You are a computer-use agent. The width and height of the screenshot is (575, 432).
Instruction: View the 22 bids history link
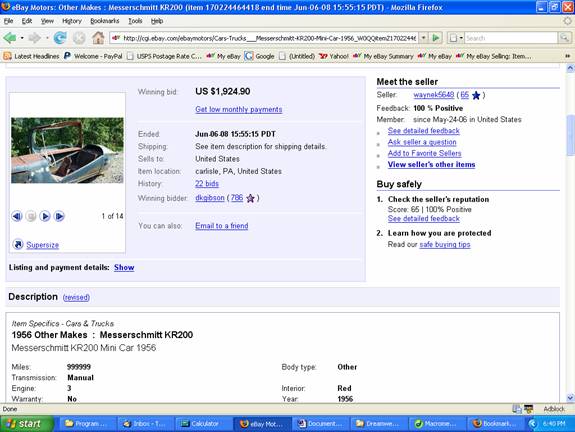tap(207, 184)
